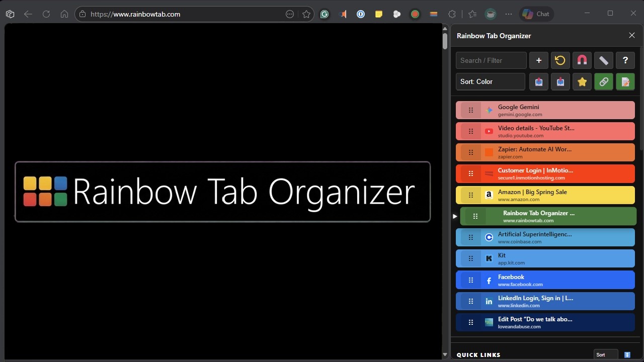Open the Extensions puzzle piece menu
Screen dimensions: 644x362
(x=452, y=14)
